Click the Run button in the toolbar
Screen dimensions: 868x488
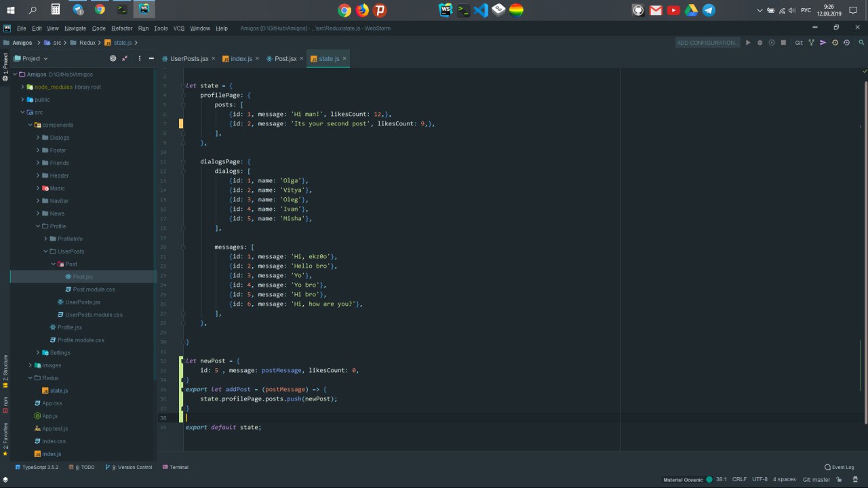[x=748, y=43]
